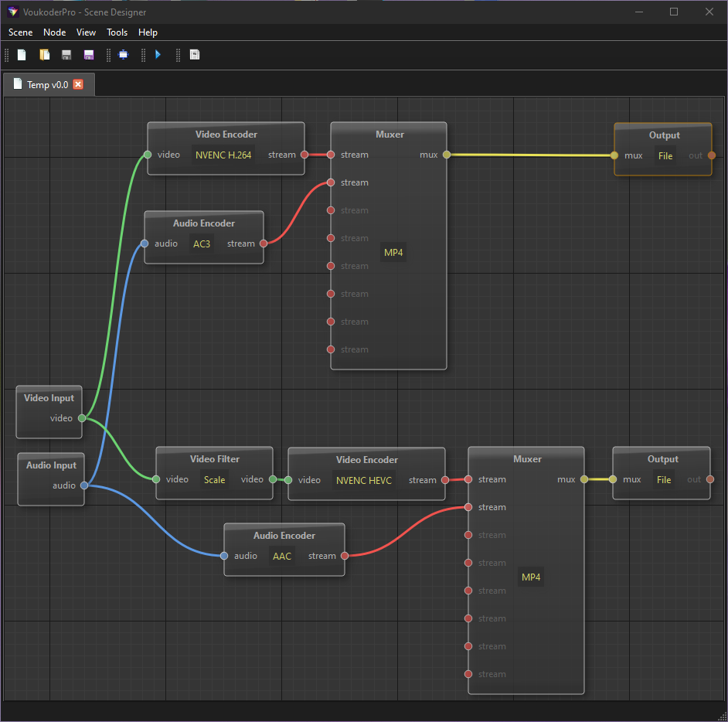This screenshot has width=728, height=722.
Task: Open the Tools menu
Action: pyautogui.click(x=117, y=32)
